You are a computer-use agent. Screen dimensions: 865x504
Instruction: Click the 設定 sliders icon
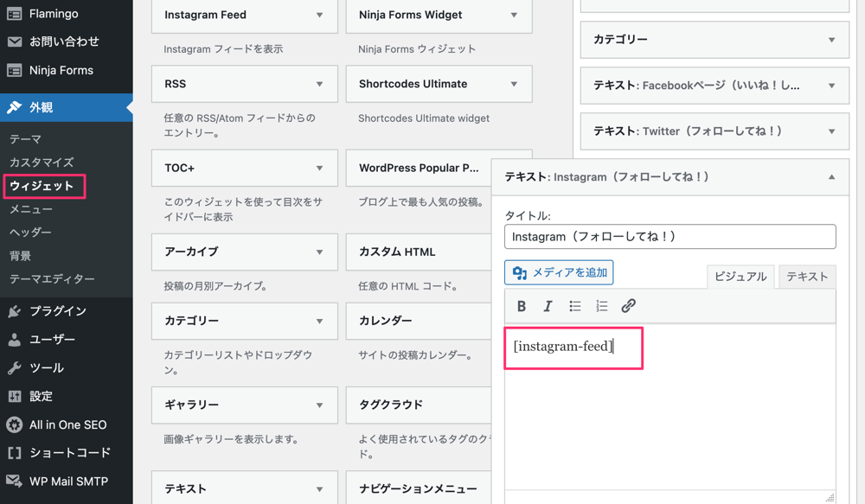(15, 396)
